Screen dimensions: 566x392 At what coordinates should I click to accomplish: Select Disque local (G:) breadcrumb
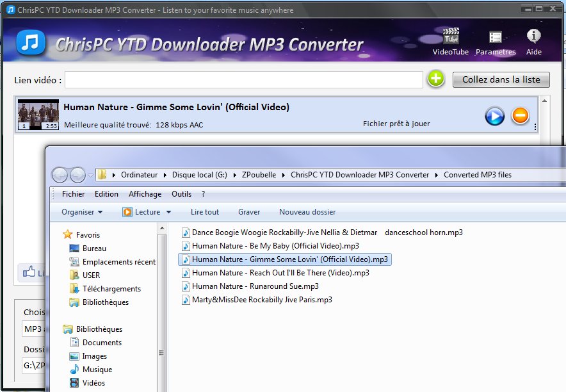pyautogui.click(x=199, y=175)
